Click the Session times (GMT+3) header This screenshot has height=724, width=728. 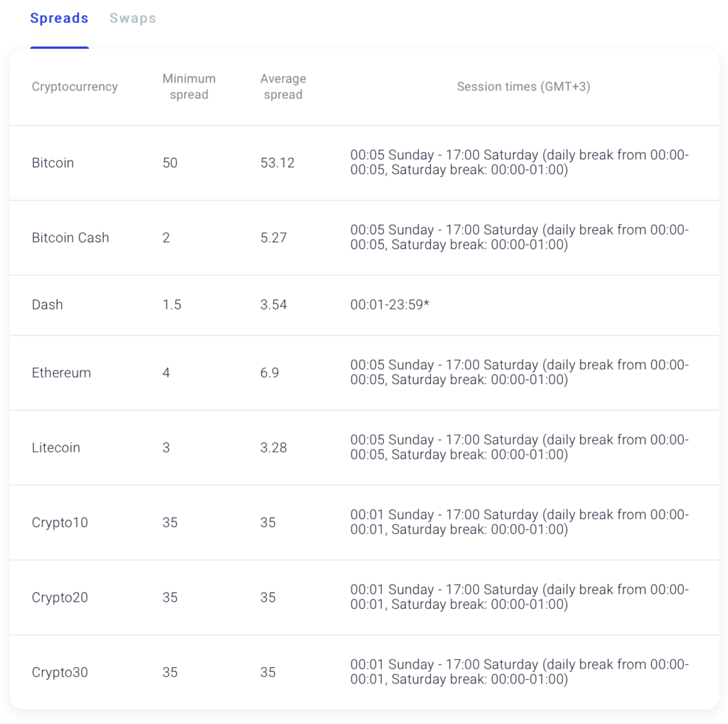[524, 87]
